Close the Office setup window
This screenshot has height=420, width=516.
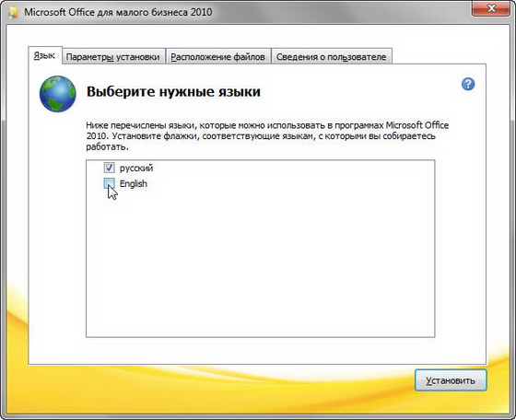tap(491, 8)
